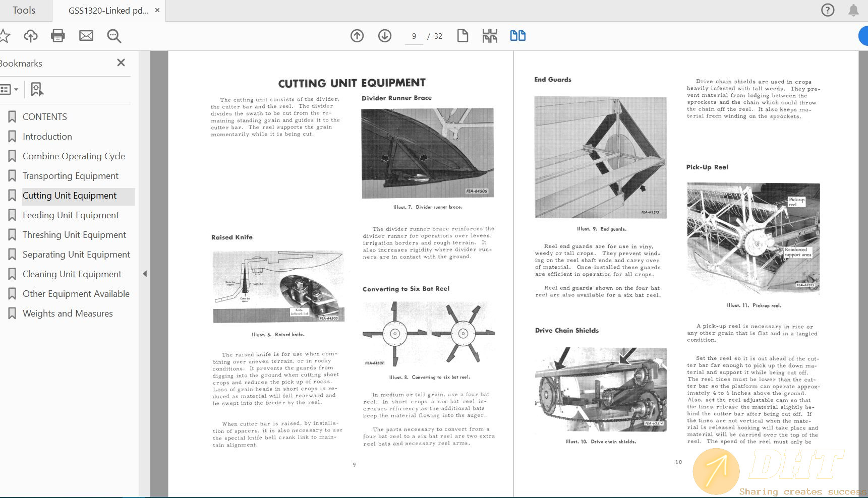Open the search magnifier tool
Screen dimensions: 868x498
114,36
